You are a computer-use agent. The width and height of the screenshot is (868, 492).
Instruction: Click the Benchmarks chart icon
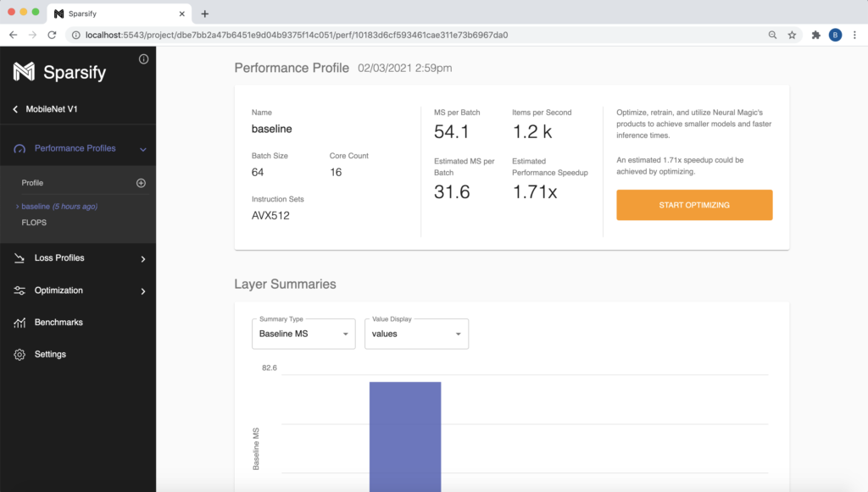19,323
